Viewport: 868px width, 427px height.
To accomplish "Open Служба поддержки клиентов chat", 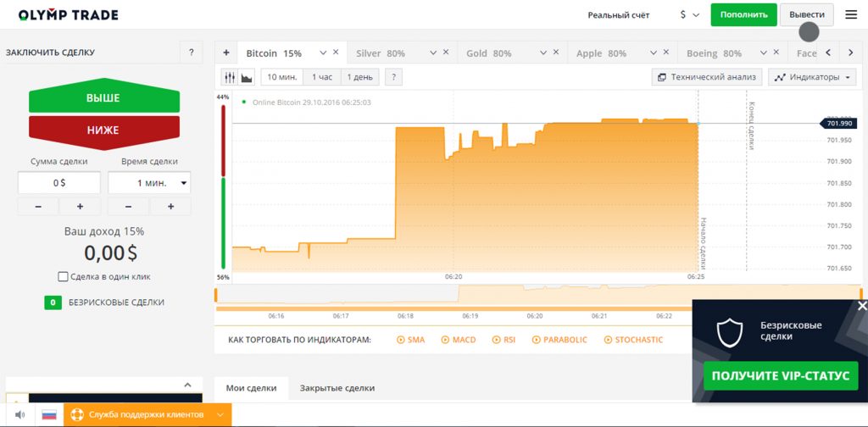I will coord(146,414).
